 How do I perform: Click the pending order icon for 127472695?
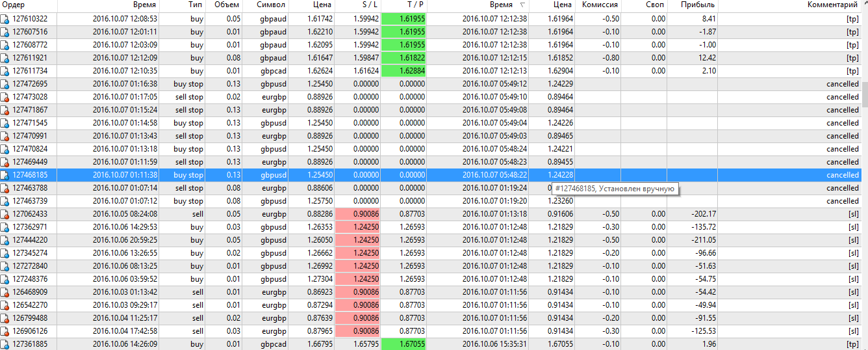pos(5,84)
